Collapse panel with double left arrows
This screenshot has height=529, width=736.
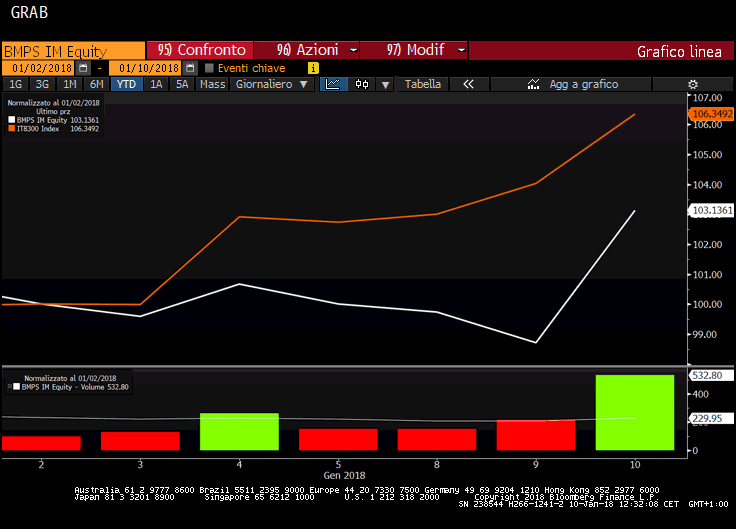click(468, 85)
